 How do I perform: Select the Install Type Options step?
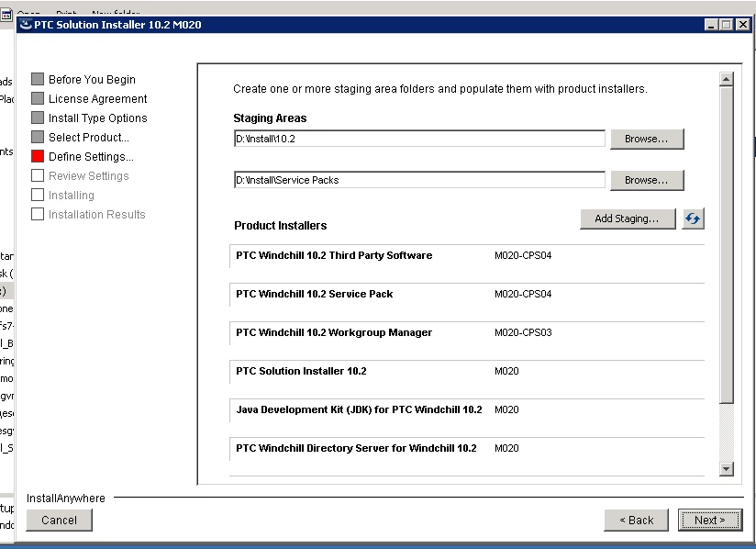(89, 118)
